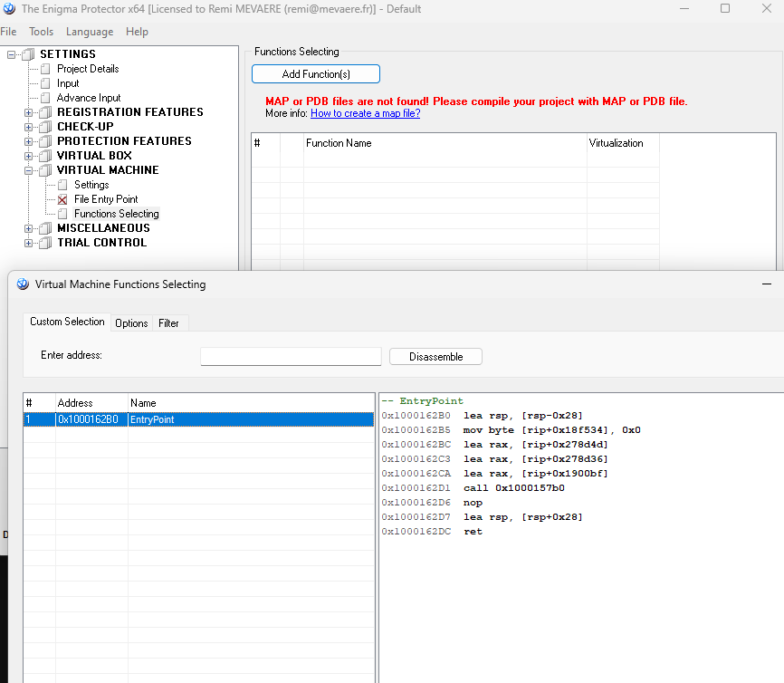Collapse the VIRTUAL MACHINE tree node
The image size is (784, 683).
tap(29, 170)
